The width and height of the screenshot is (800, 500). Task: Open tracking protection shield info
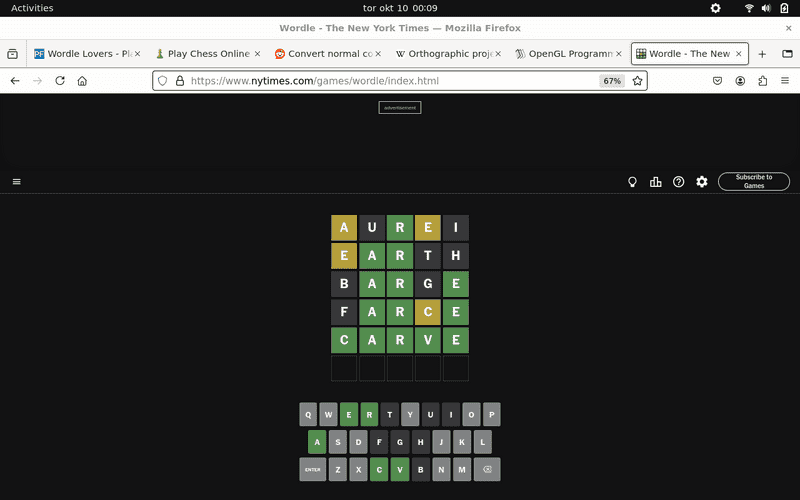coord(162,81)
